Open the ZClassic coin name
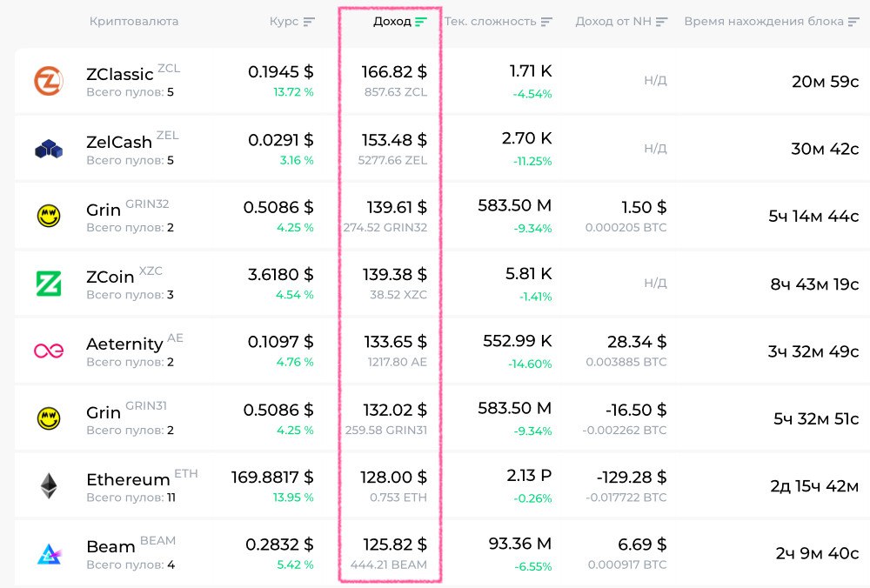This screenshot has height=588, width=870. click(120, 74)
